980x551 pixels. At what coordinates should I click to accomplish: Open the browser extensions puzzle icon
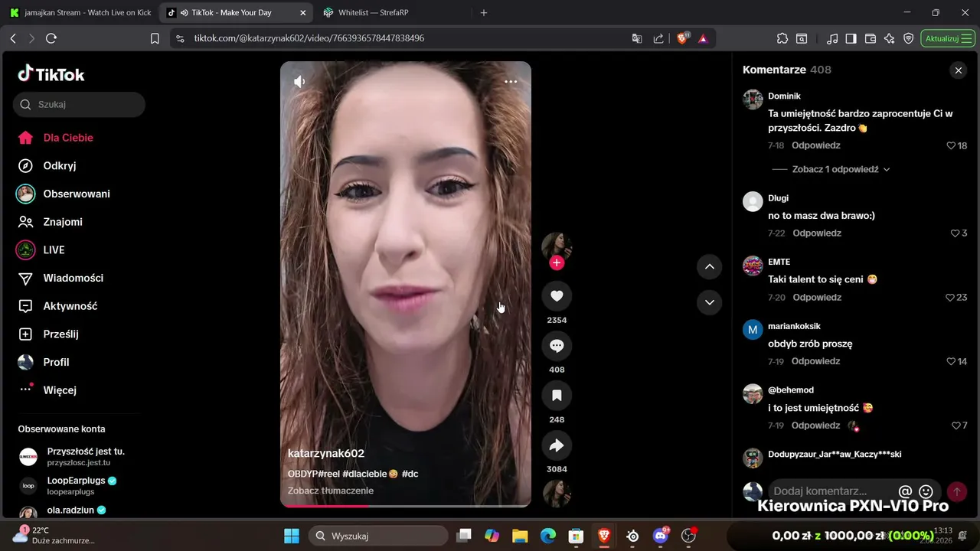point(782,38)
